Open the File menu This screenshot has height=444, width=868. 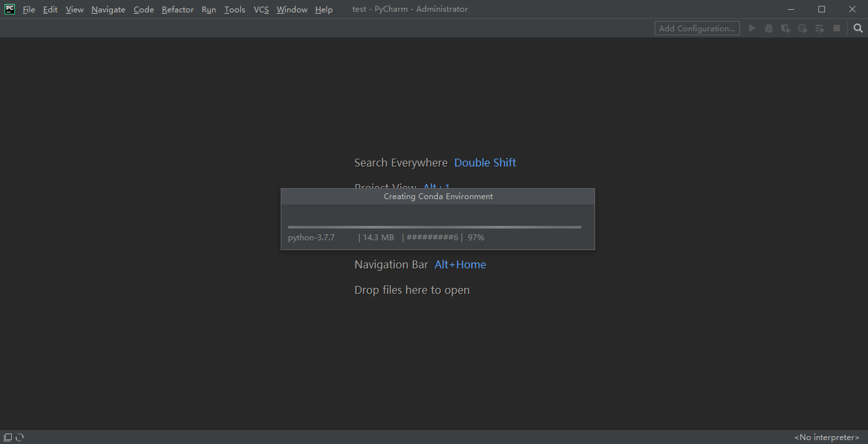(x=29, y=9)
